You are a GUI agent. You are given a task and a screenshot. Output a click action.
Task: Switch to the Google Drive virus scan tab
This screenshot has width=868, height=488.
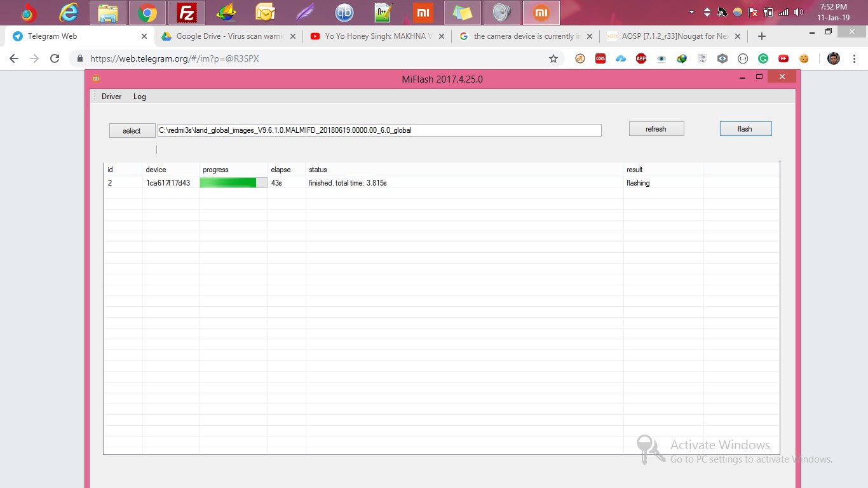(229, 36)
